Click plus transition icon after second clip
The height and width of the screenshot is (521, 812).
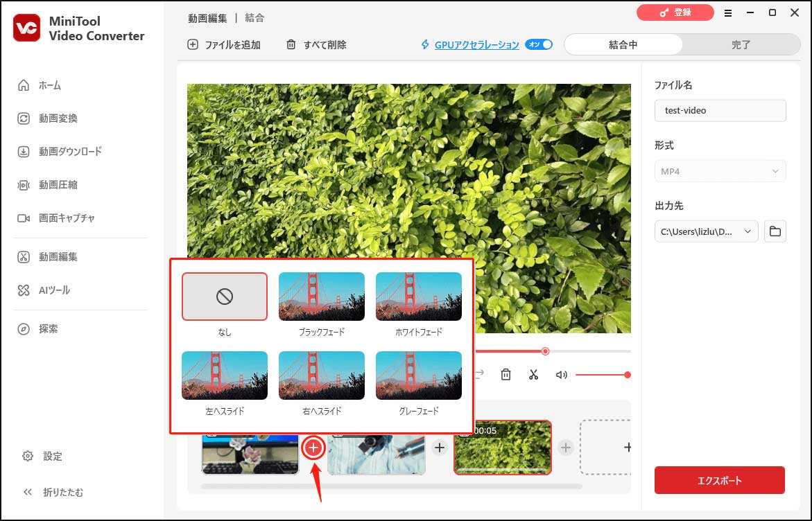(x=439, y=448)
